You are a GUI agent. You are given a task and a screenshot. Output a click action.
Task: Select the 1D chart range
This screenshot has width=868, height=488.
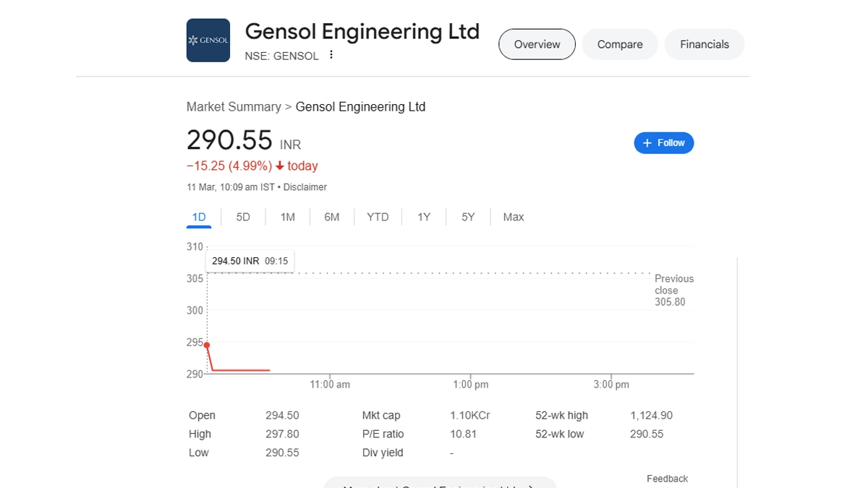click(x=199, y=217)
